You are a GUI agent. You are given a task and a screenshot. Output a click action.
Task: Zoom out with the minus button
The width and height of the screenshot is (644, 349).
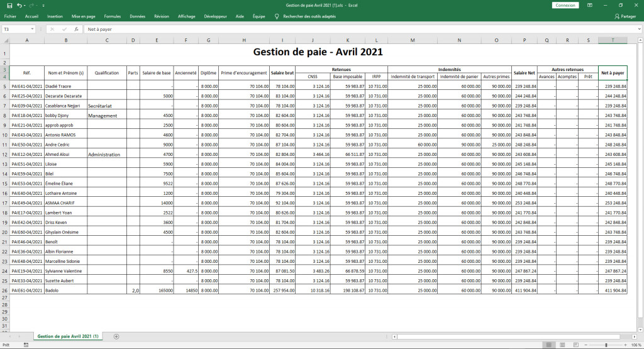pyautogui.click(x=586, y=345)
